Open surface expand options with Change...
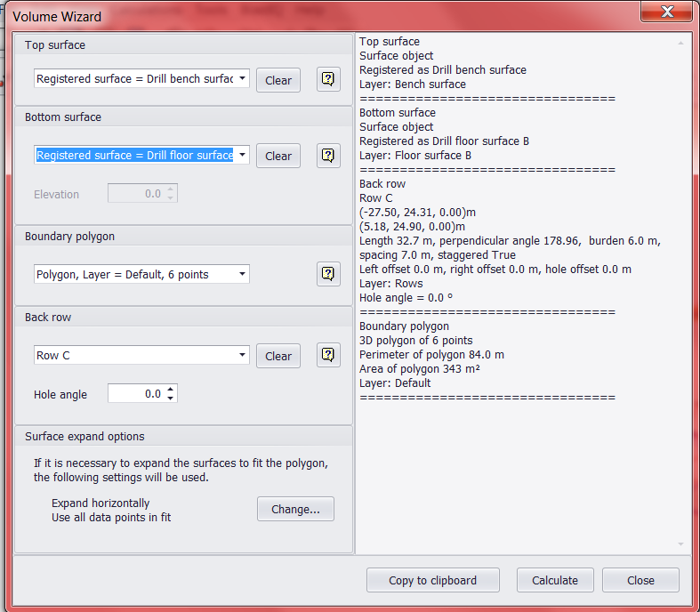Viewport: 700px width, 612px height. click(295, 509)
